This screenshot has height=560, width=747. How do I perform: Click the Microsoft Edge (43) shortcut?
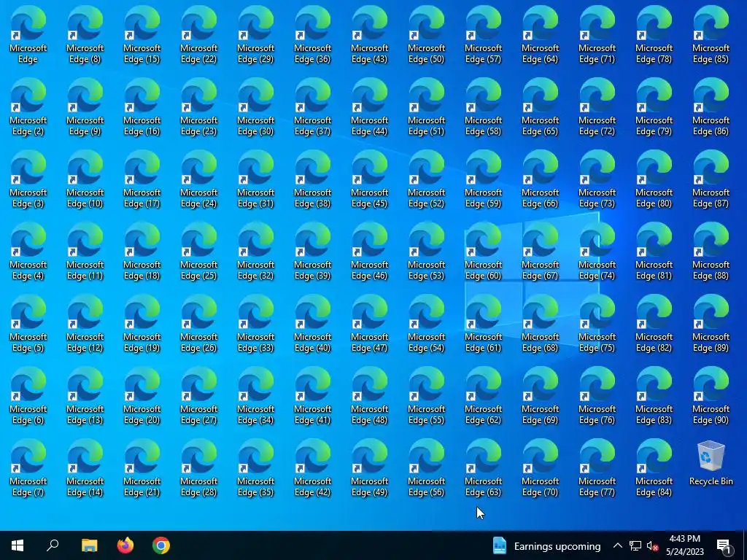(x=370, y=35)
